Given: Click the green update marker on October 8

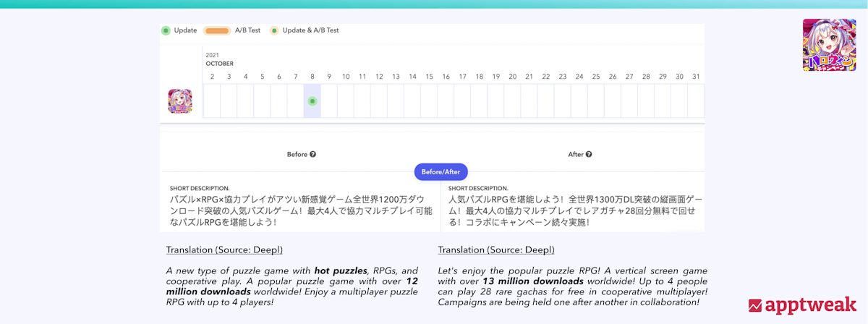Looking at the screenshot, I should pos(312,101).
